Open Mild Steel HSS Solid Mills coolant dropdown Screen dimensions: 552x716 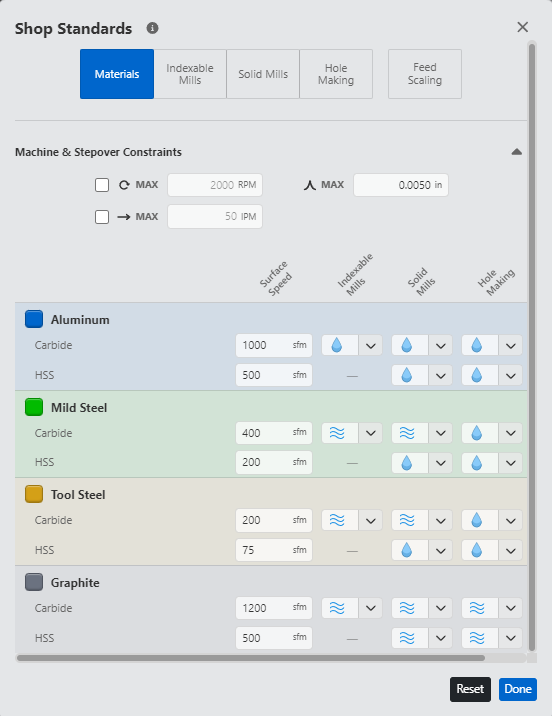coord(441,463)
